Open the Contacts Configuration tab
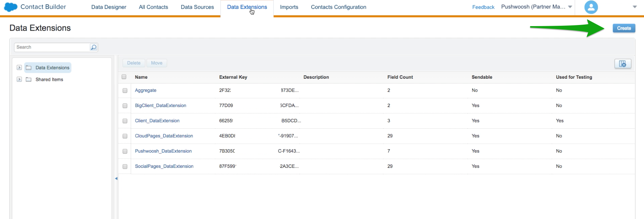Viewport: 644px width, 219px height. (x=339, y=7)
